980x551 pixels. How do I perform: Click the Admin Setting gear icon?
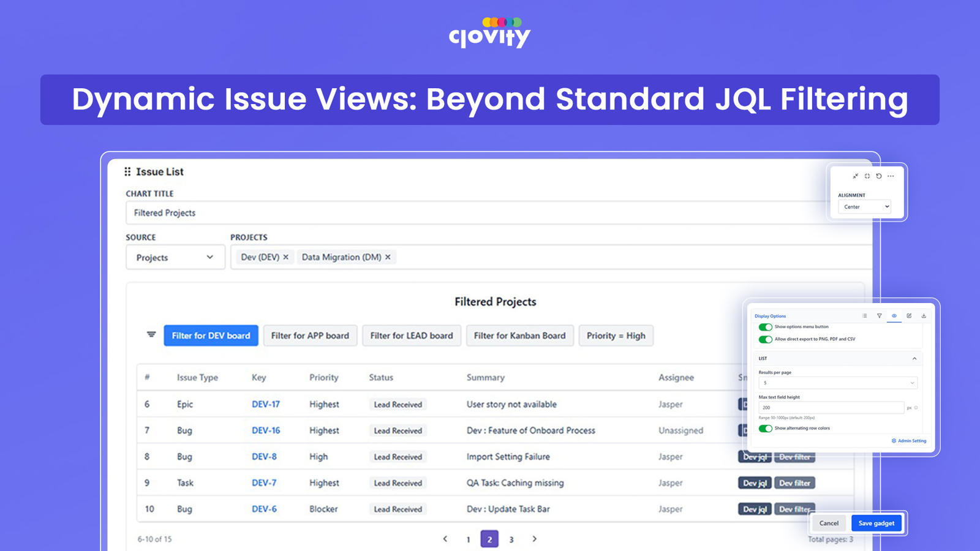tap(894, 441)
